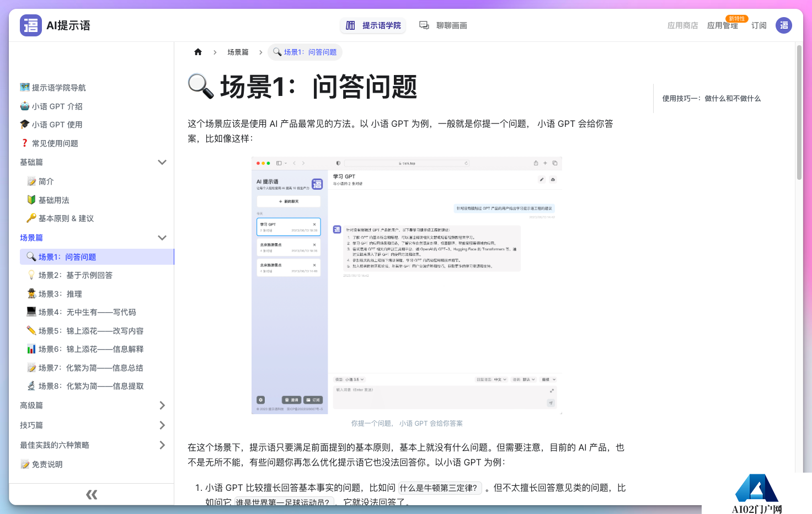Go to 应用商店

(x=682, y=25)
